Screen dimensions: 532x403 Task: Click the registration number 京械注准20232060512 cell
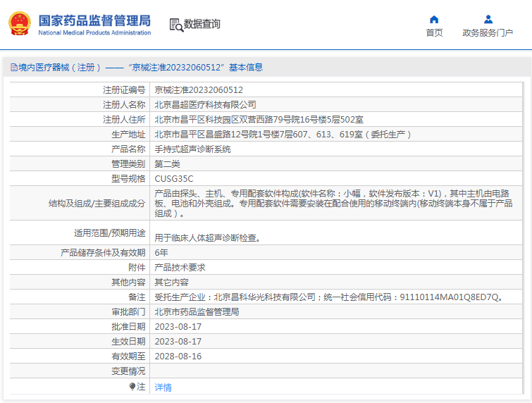click(x=199, y=90)
